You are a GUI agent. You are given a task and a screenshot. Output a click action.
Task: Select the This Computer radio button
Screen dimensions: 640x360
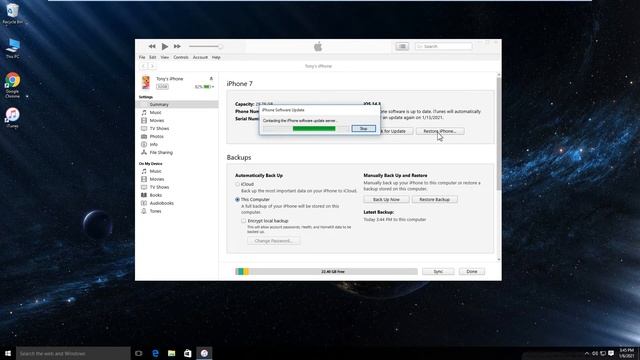click(238, 200)
